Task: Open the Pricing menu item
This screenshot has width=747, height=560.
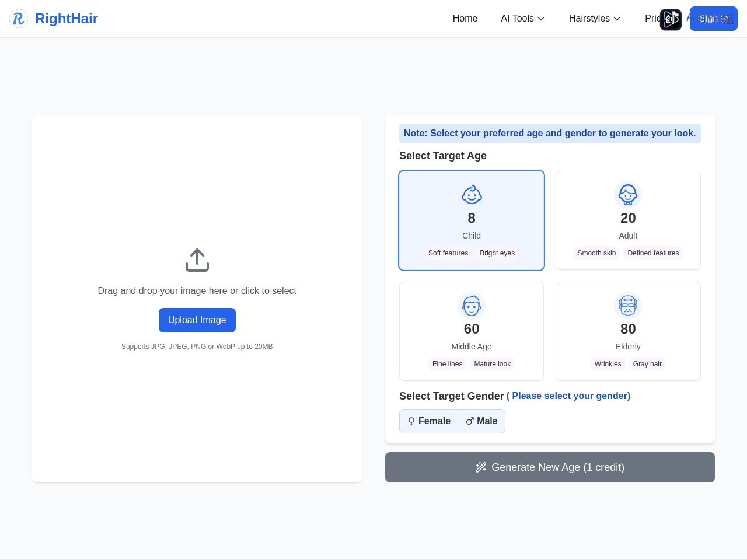Action: pyautogui.click(x=652, y=19)
